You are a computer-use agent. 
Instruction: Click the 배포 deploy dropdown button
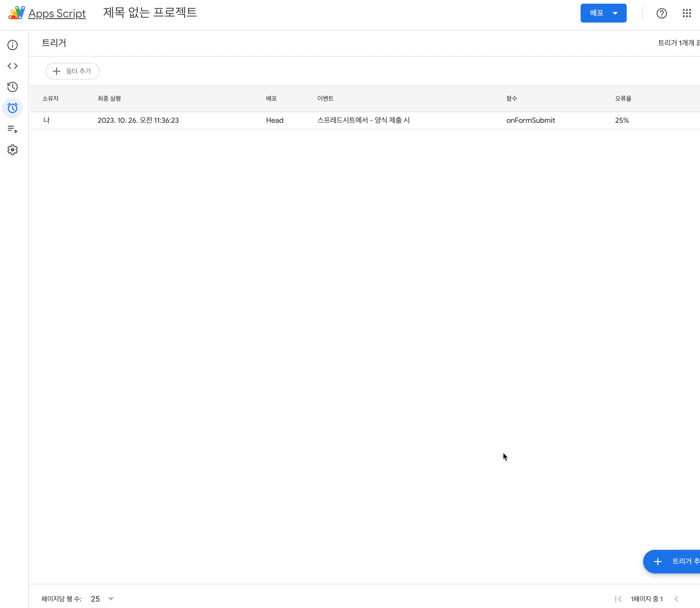603,13
